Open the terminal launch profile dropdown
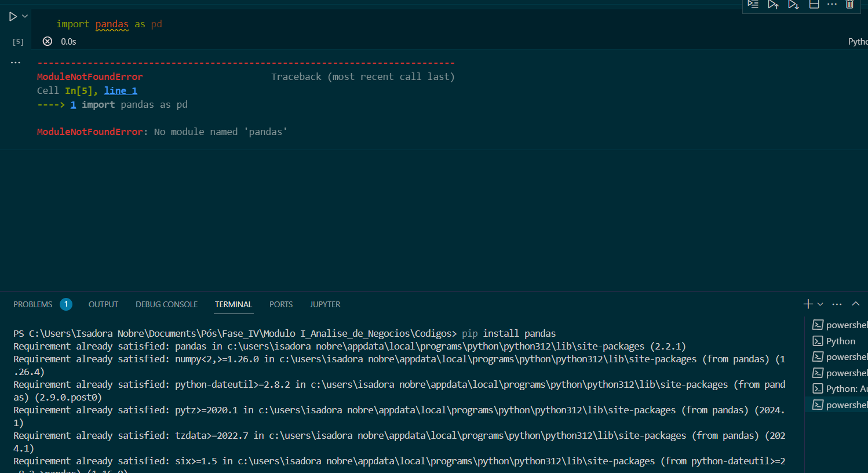868x473 pixels. coord(820,304)
